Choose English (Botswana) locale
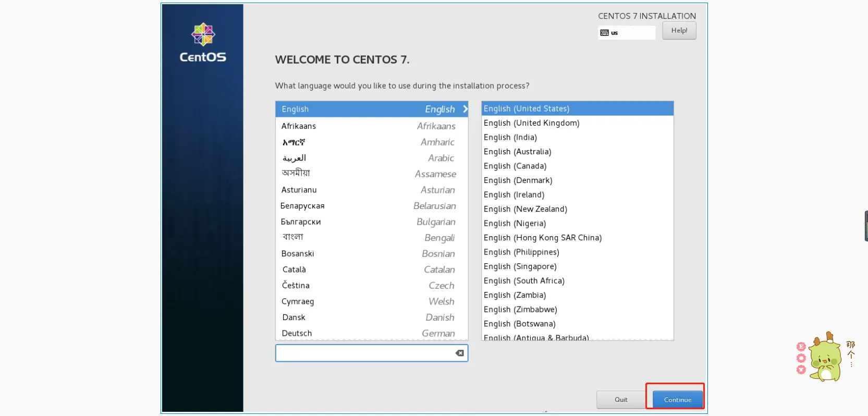 (x=578, y=324)
